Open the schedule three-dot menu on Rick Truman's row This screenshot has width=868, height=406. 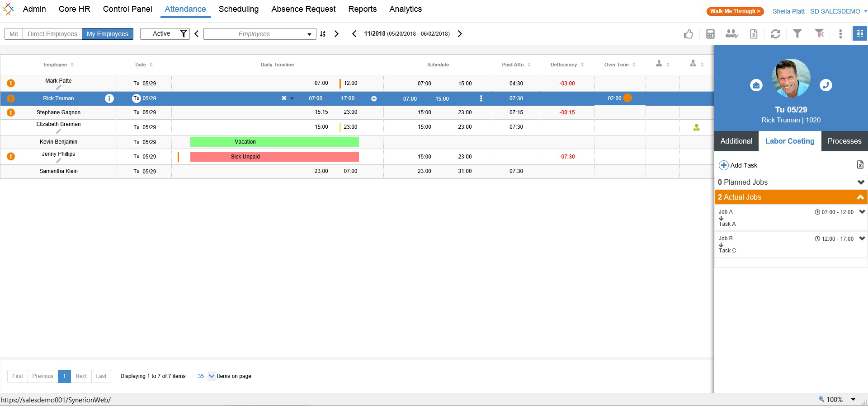point(481,98)
